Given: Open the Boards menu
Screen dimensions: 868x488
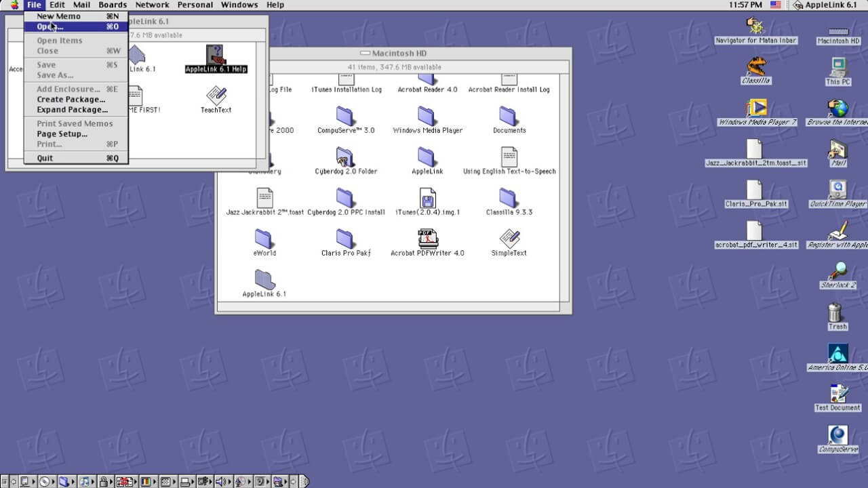Looking at the screenshot, I should pyautogui.click(x=113, y=5).
